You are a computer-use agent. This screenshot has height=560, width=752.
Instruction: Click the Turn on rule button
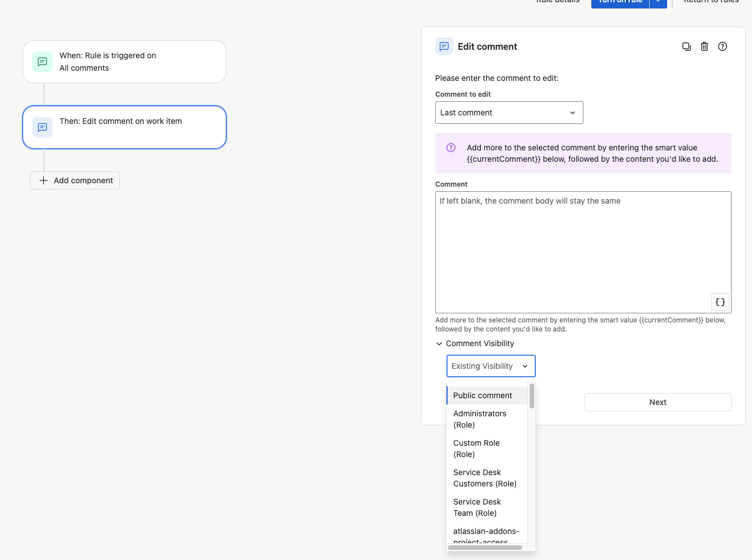click(x=620, y=2)
